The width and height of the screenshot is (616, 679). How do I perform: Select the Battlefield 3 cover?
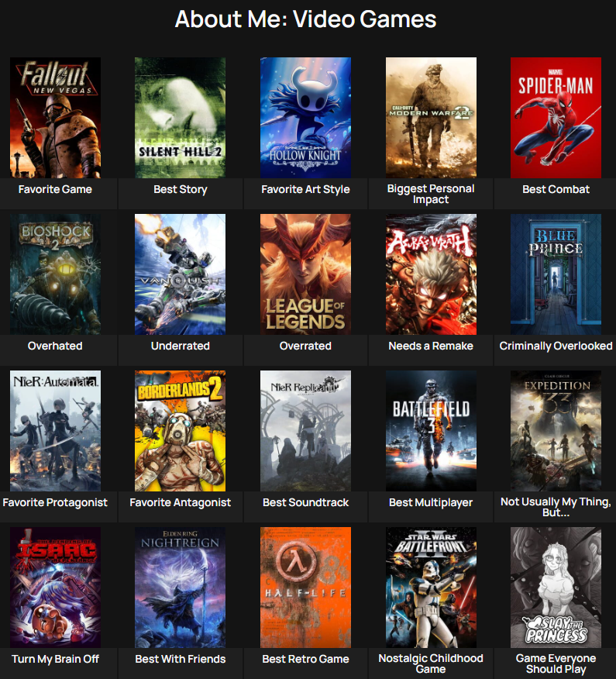(431, 431)
